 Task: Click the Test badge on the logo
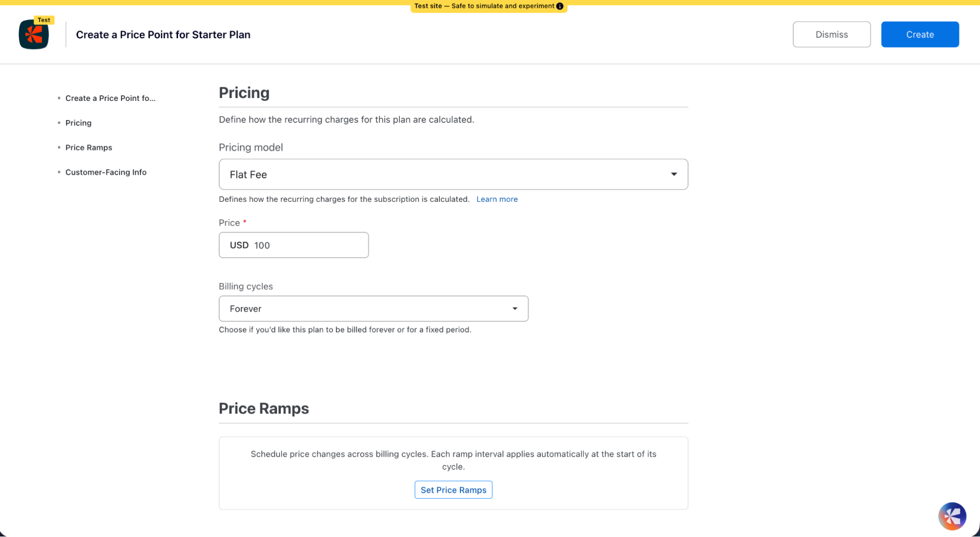pyautogui.click(x=44, y=20)
